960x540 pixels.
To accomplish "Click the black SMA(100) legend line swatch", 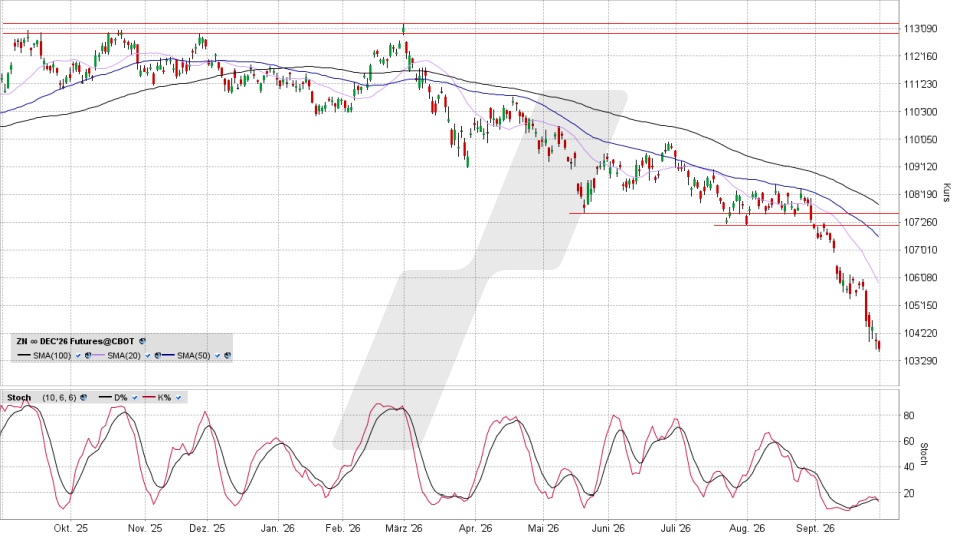I will [x=24, y=355].
